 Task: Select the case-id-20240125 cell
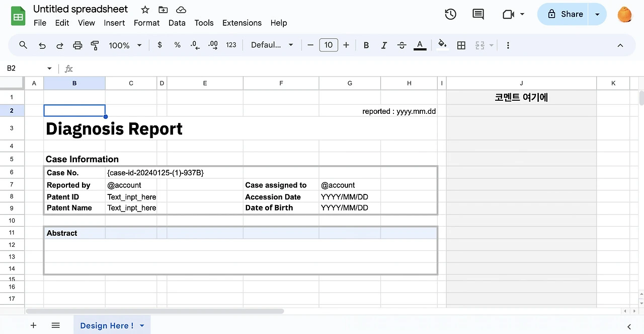point(155,173)
